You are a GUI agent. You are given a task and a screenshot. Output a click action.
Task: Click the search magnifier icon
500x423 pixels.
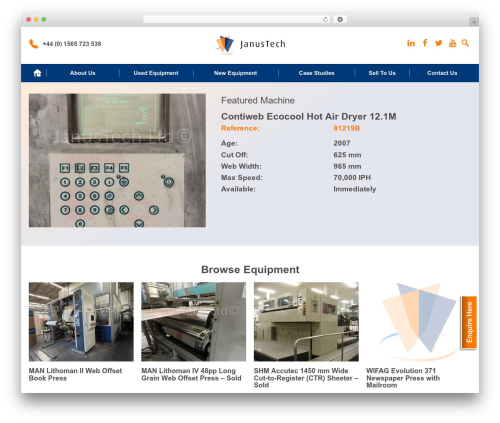pos(466,43)
